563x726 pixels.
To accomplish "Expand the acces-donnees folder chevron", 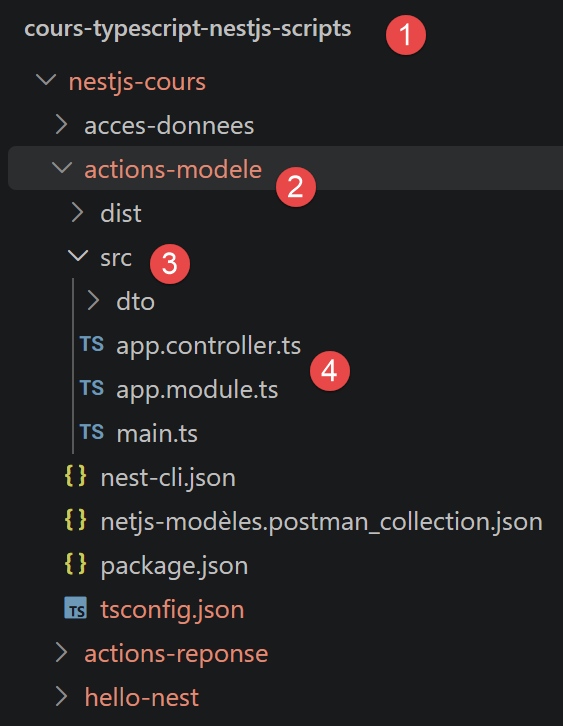I will click(62, 125).
